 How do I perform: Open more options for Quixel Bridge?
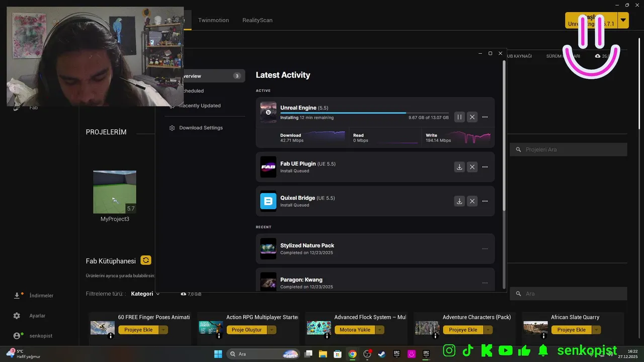(485, 201)
